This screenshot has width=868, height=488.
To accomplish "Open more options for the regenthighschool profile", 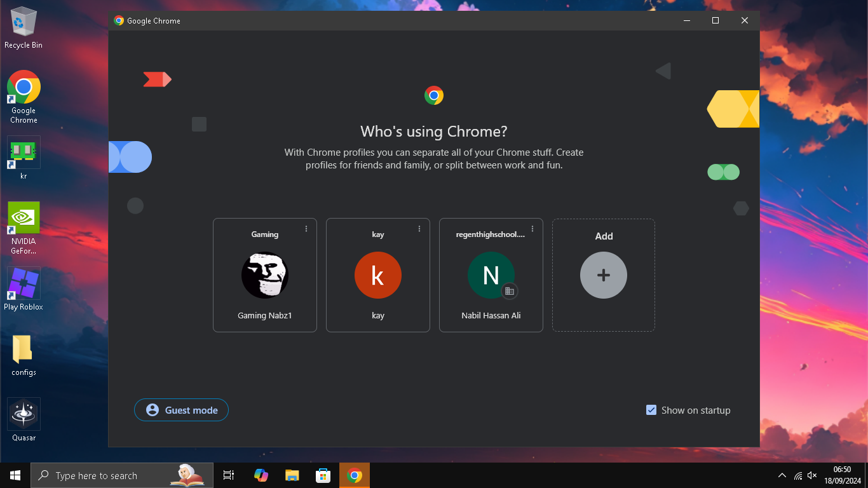I will click(532, 229).
